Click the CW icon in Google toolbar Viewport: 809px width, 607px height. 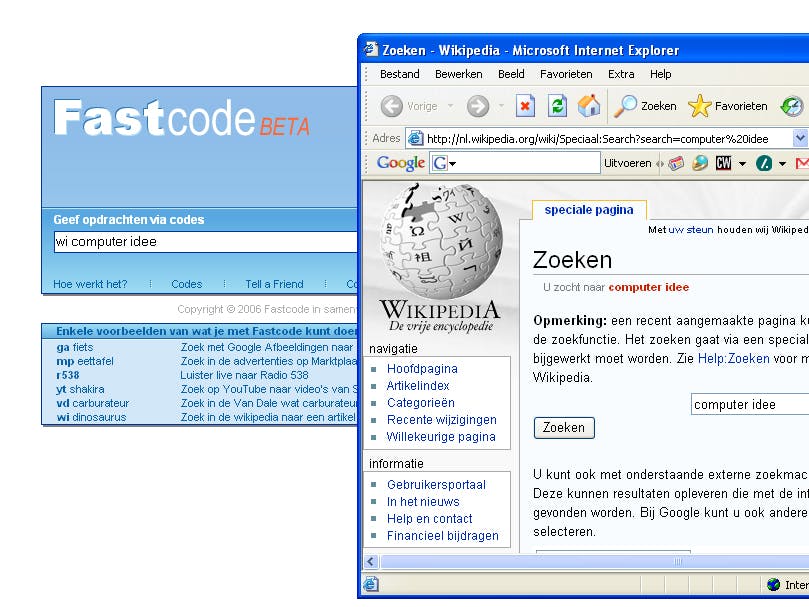(x=723, y=163)
